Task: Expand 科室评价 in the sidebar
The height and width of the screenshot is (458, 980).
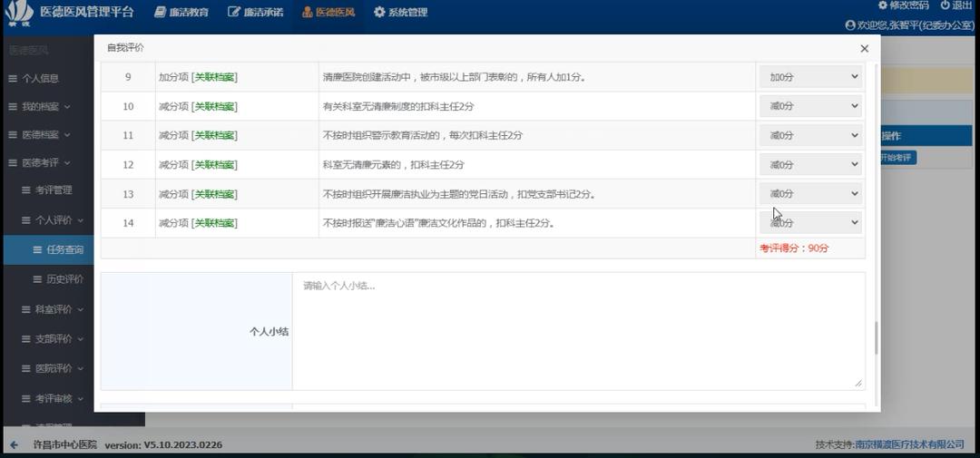Action: pyautogui.click(x=54, y=309)
